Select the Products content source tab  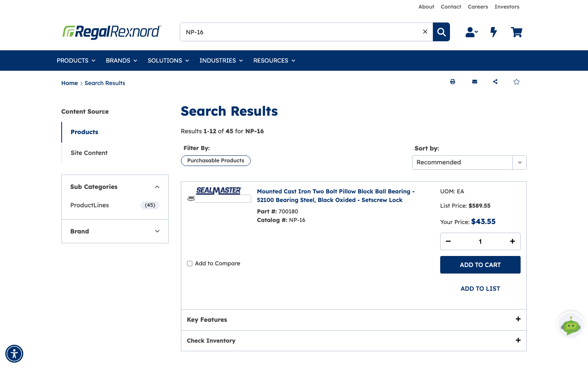(x=85, y=132)
